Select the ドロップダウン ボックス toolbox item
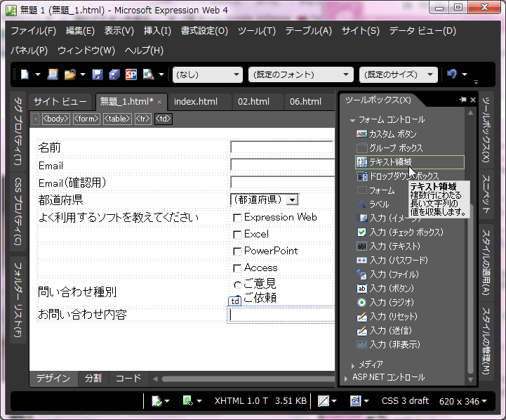 (410, 176)
